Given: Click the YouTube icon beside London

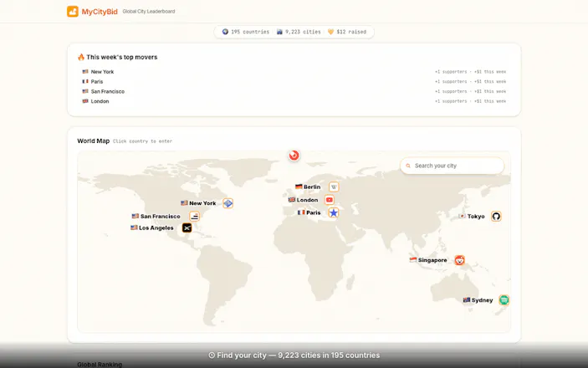Looking at the screenshot, I should (x=330, y=200).
